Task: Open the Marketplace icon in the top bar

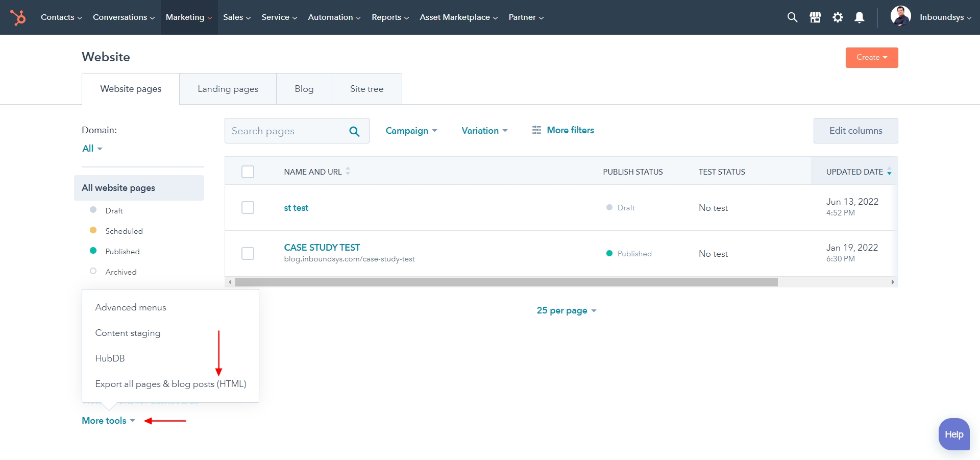Action: click(x=815, y=17)
